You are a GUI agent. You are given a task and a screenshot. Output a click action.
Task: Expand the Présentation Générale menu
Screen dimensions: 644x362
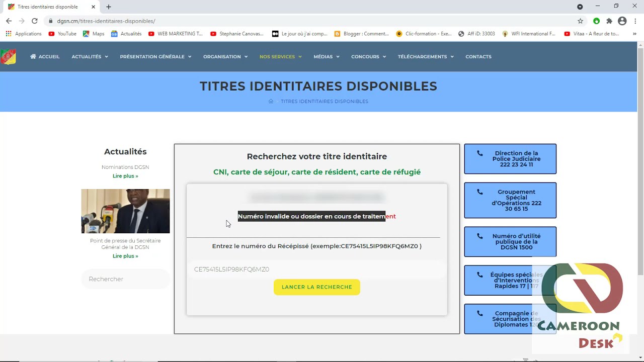(155, 57)
